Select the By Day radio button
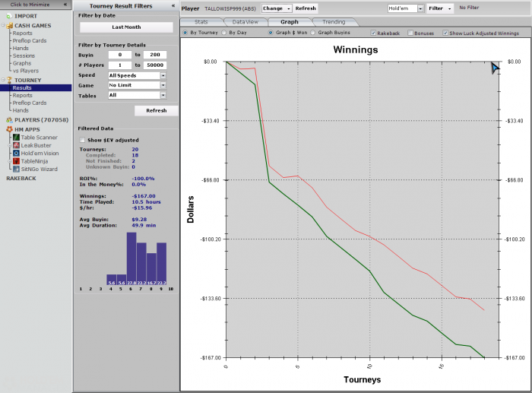Image resolution: width=532 pixels, height=393 pixels. point(226,33)
